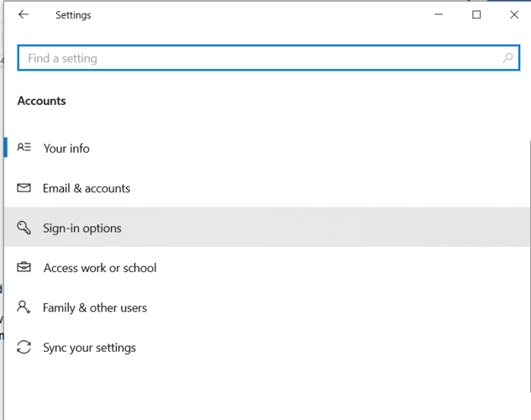The image size is (531, 420).
Task: Close the Settings window
Action: (514, 14)
